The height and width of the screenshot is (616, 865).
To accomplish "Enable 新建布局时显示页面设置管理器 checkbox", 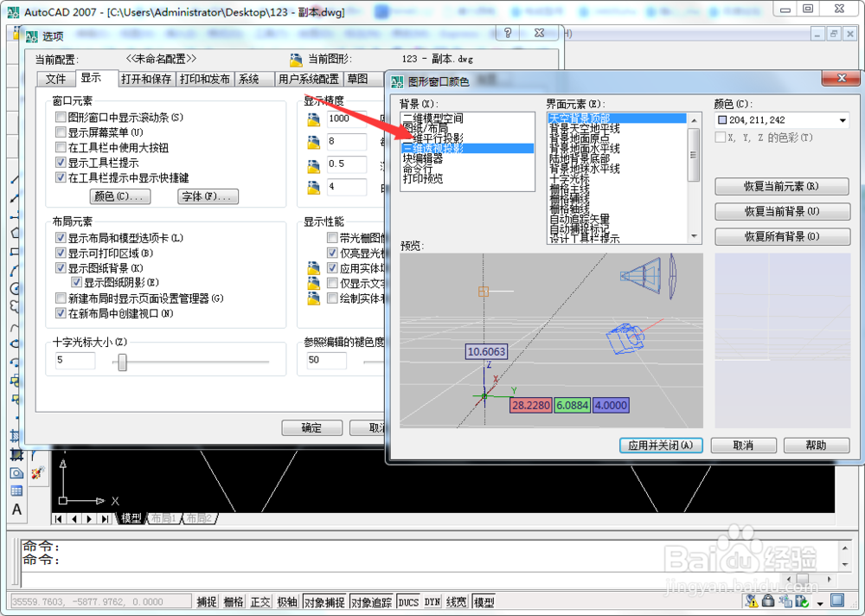I will click(x=61, y=298).
